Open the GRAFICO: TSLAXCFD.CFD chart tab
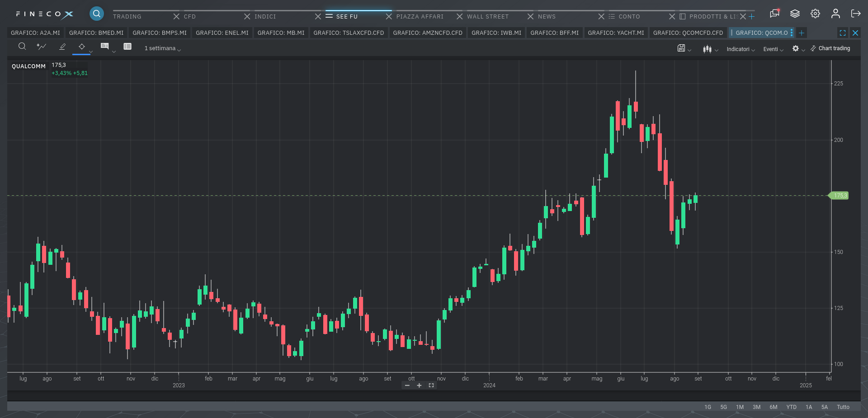 click(349, 33)
